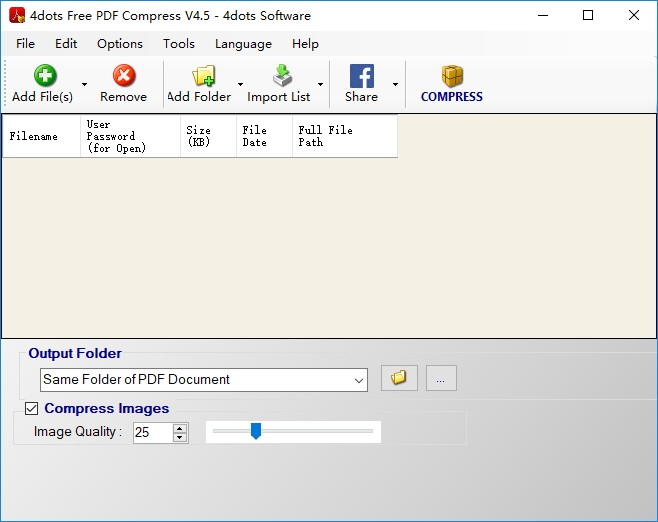Open the Language menu
The height and width of the screenshot is (522, 658).
pyautogui.click(x=243, y=44)
